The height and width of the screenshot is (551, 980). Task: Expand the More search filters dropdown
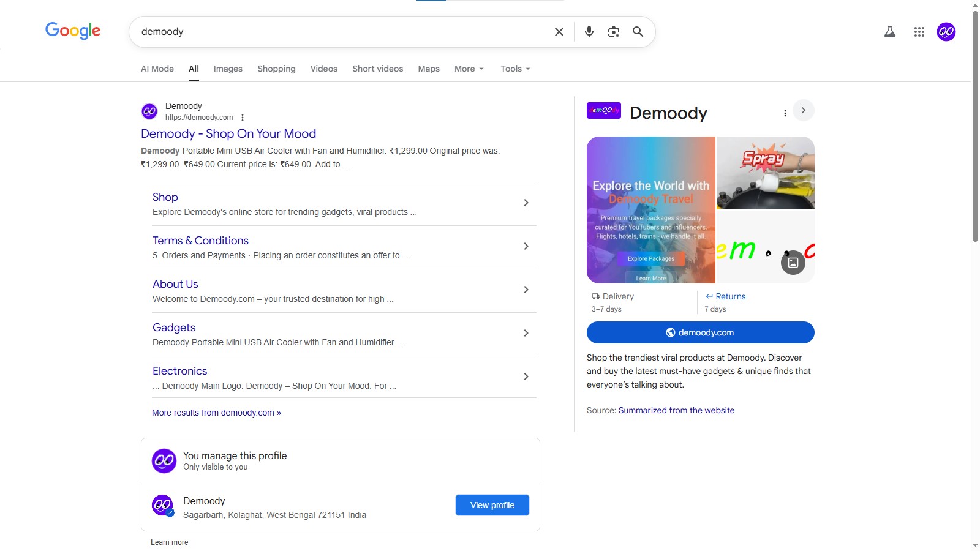pyautogui.click(x=469, y=69)
